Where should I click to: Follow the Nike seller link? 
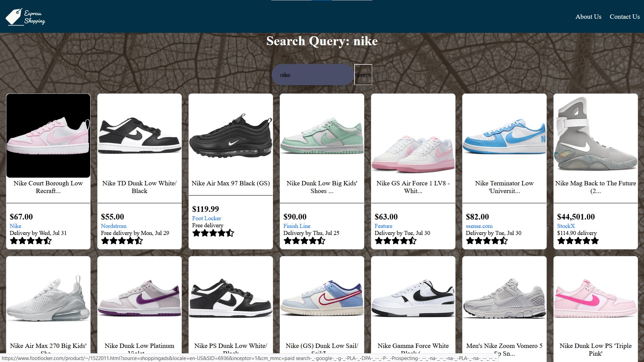click(x=15, y=226)
